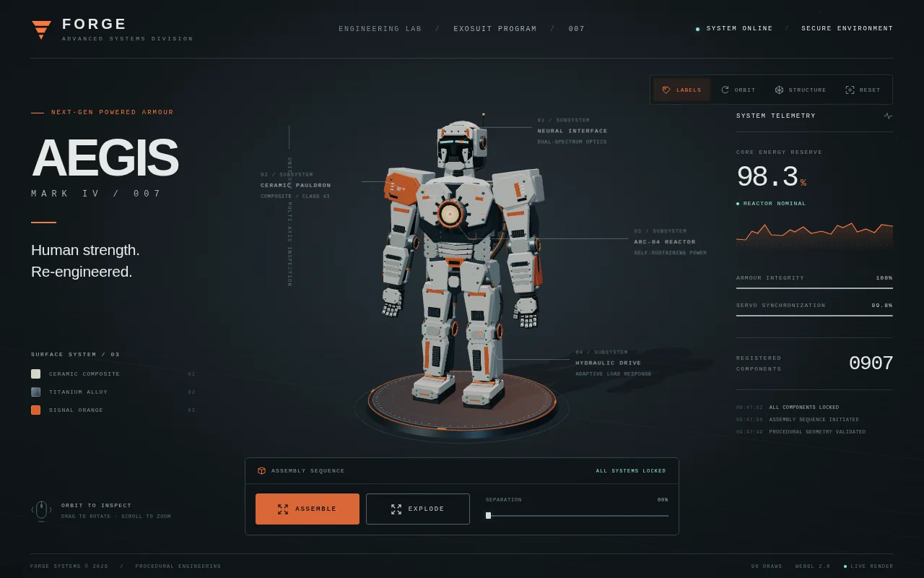The image size is (924, 578).
Task: Click ENGINEERING LAB breadcrumb
Action: [x=380, y=29]
